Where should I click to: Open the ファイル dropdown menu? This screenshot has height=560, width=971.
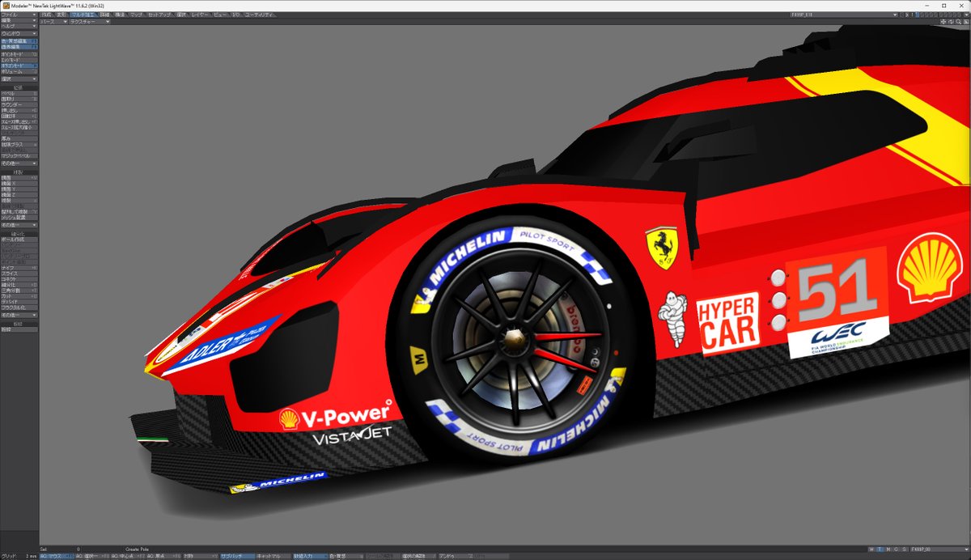point(19,15)
